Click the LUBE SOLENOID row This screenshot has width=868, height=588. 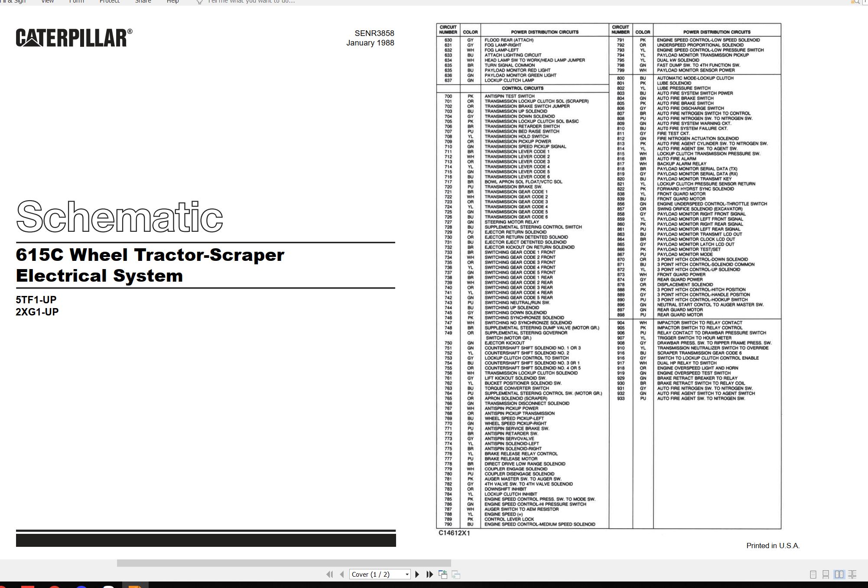[695, 83]
